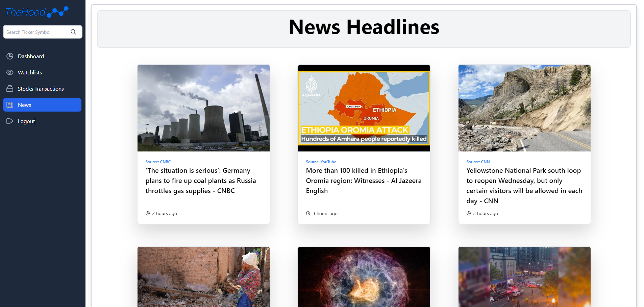Select the News menu item
The height and width of the screenshot is (307, 644).
point(42,105)
